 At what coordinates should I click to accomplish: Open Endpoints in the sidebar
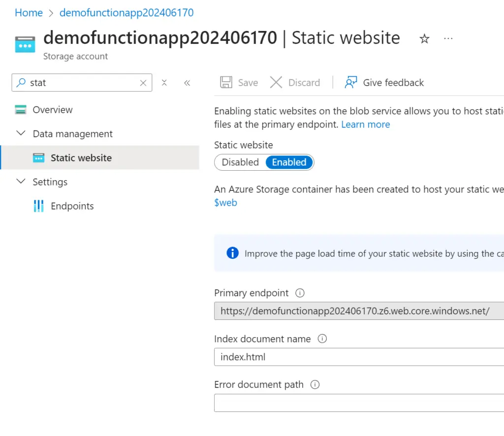72,206
